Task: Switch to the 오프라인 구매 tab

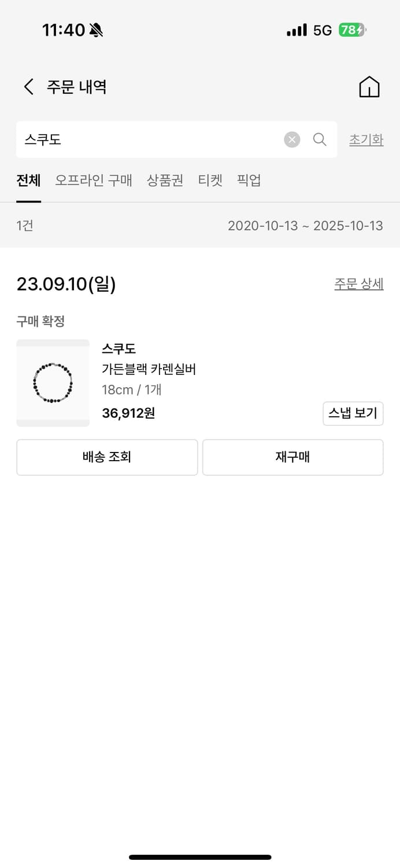Action: pyautogui.click(x=94, y=181)
